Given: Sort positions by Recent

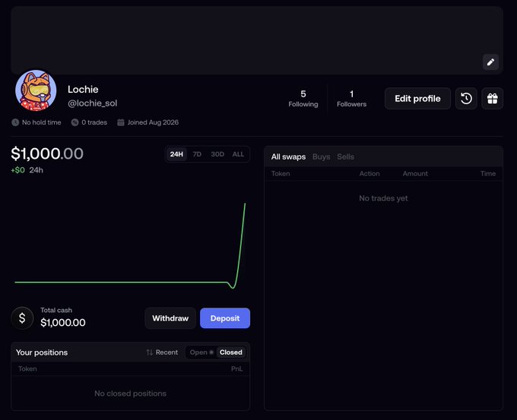Looking at the screenshot, I should 162,352.
